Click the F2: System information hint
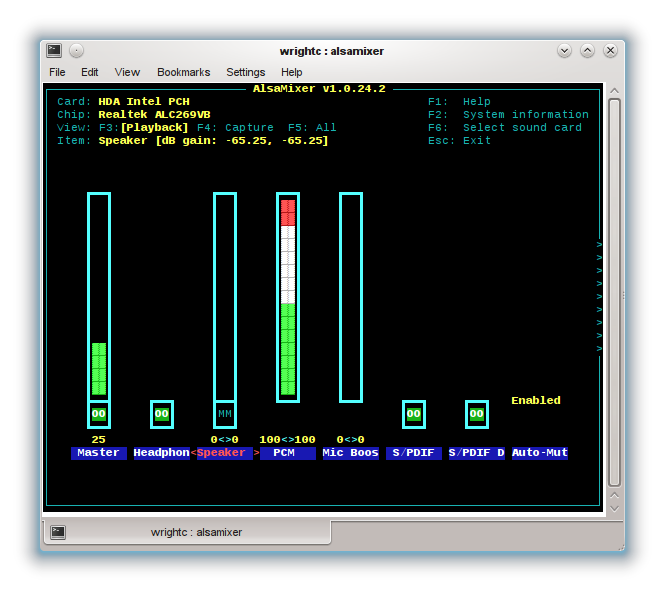The image size is (665, 591). [508, 115]
